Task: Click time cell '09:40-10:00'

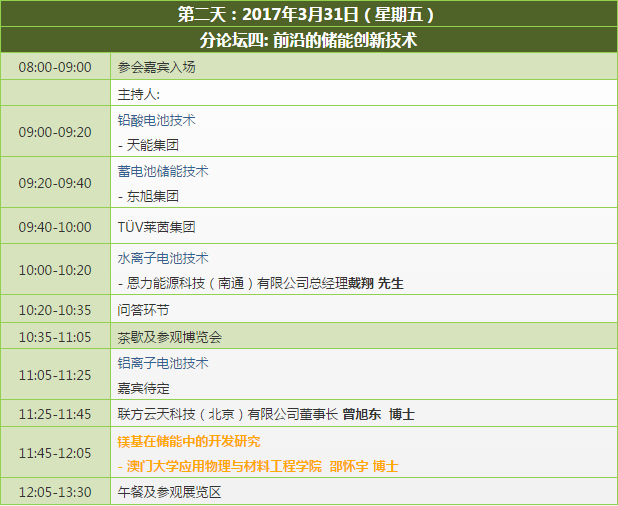Action: pyautogui.click(x=55, y=227)
